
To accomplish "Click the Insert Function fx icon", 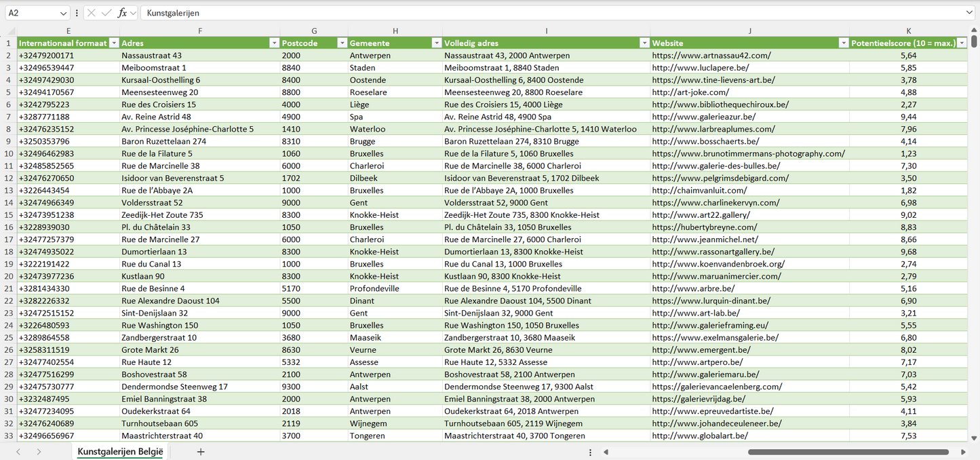I will [x=122, y=13].
